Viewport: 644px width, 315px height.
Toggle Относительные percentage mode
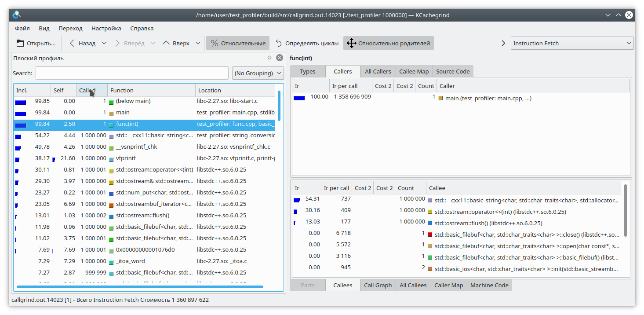[238, 43]
